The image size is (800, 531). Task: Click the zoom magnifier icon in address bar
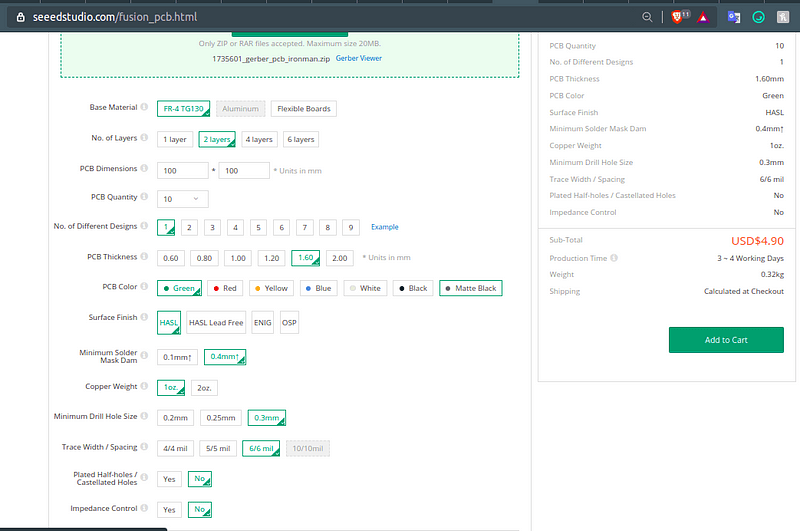648,17
